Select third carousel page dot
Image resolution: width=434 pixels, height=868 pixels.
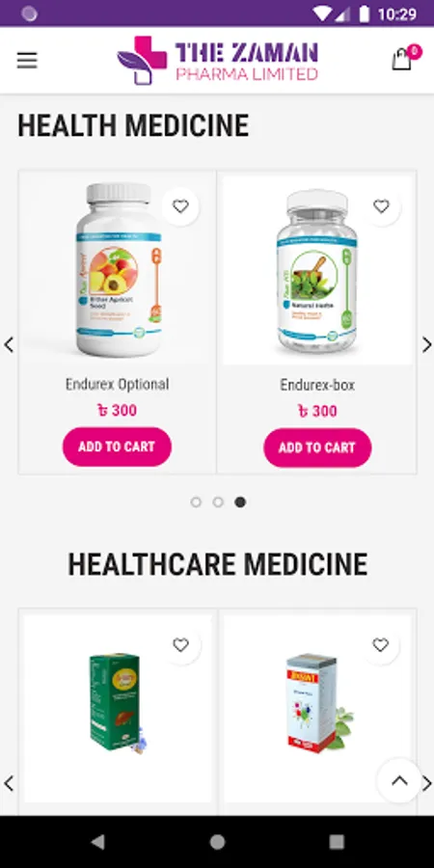point(240,502)
